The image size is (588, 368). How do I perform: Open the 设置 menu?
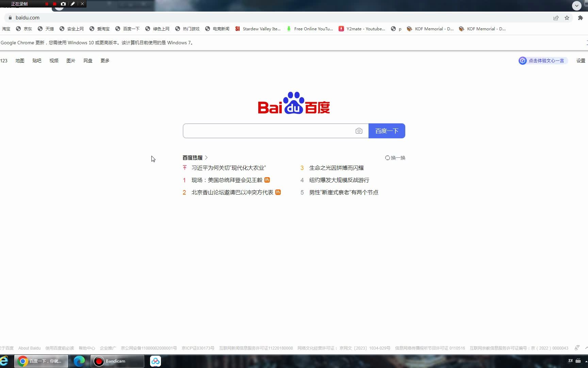[x=581, y=61]
